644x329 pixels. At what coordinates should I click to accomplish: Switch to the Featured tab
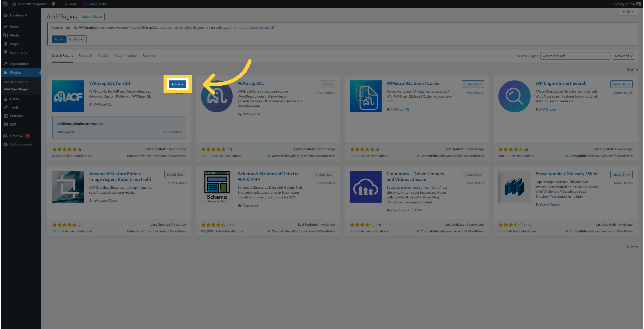click(x=85, y=56)
